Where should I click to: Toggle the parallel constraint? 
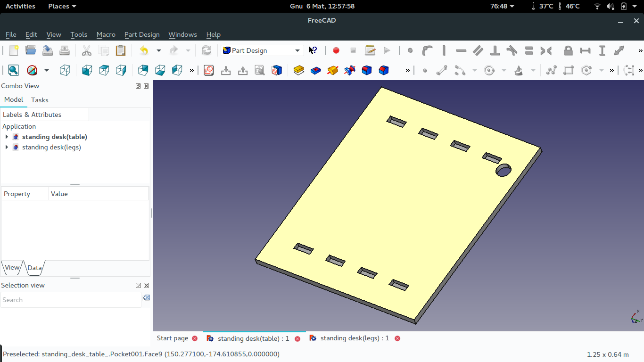tap(478, 50)
